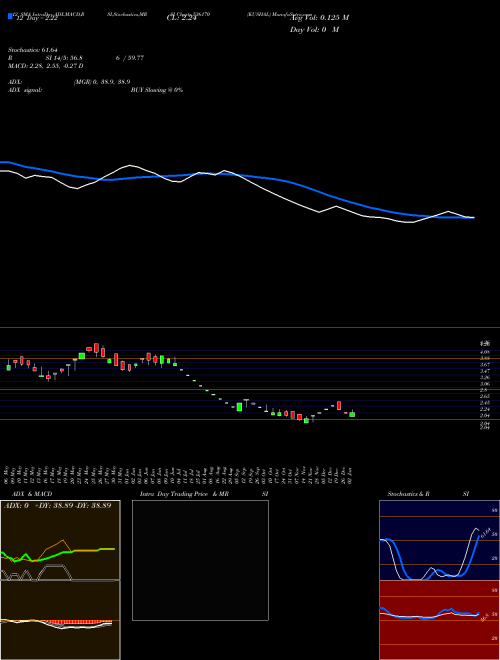Click the last green candlestick on the chart
Screen dimensions: 500x660
(x=352, y=414)
